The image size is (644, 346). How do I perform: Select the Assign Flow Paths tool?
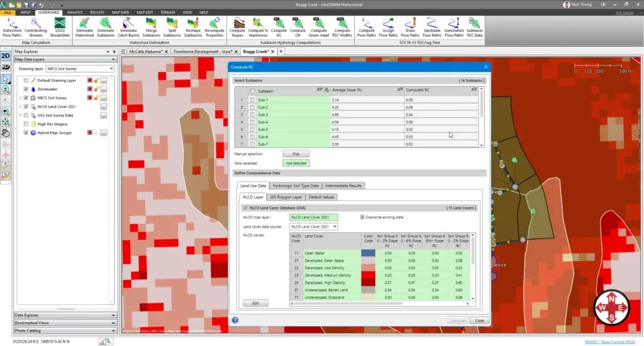(x=388, y=28)
